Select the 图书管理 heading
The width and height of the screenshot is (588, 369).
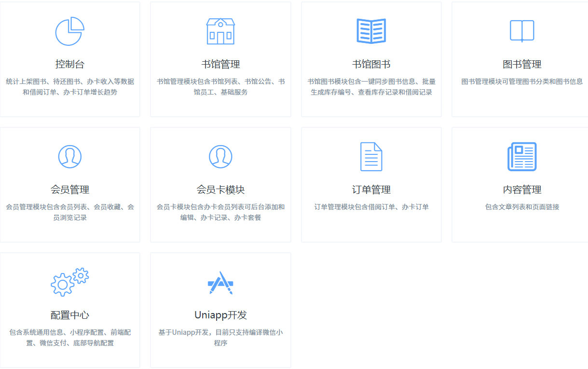[522, 64]
